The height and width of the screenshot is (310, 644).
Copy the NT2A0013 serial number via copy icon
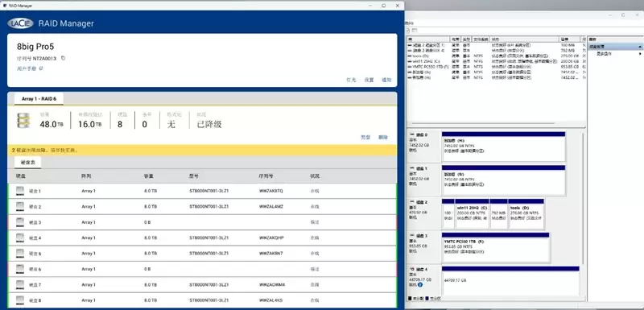[x=63, y=58]
